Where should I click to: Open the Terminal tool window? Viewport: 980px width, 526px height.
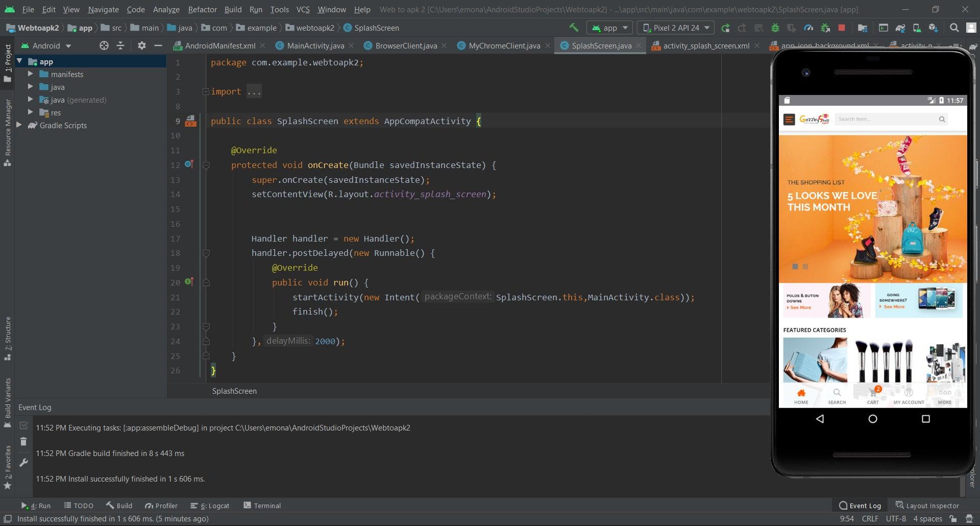click(266, 506)
